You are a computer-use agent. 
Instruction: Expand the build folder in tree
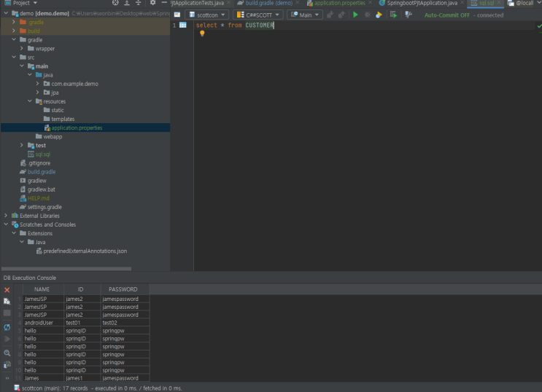pos(14,31)
